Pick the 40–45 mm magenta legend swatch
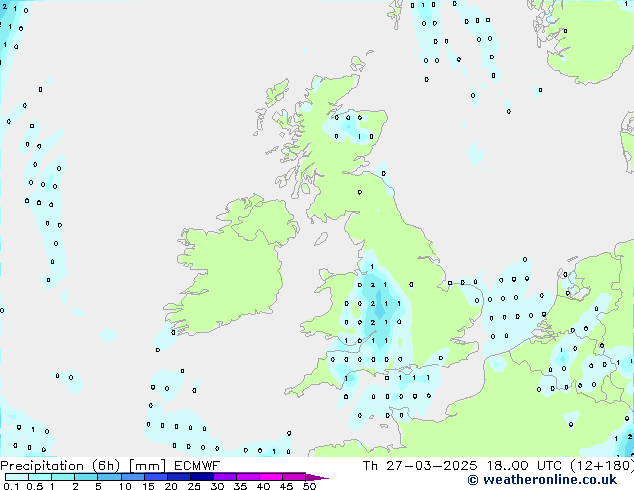634x490 pixels. pyautogui.click(x=271, y=477)
